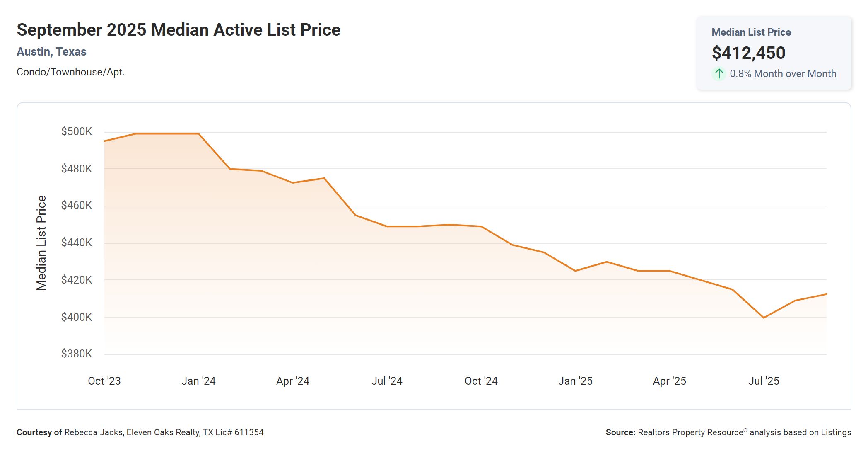Click the green upward arrow icon

tap(719, 74)
